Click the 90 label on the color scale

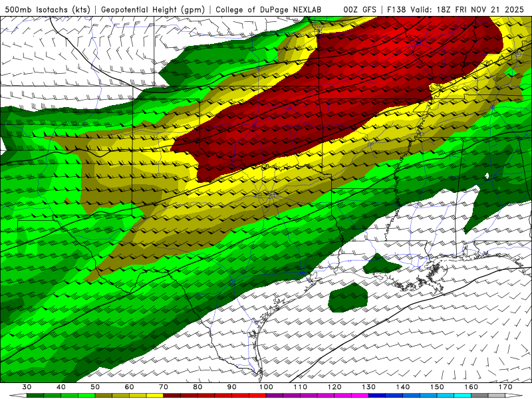pyautogui.click(x=231, y=387)
